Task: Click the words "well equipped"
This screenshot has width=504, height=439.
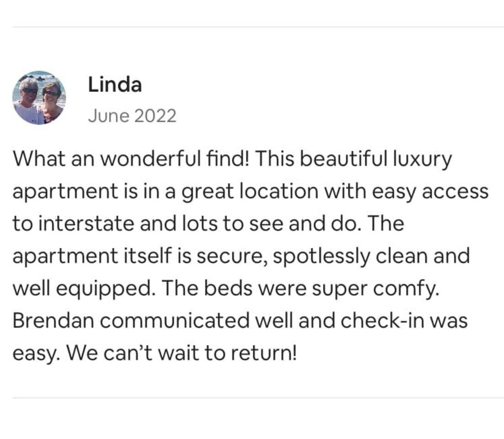Action: tap(81, 289)
